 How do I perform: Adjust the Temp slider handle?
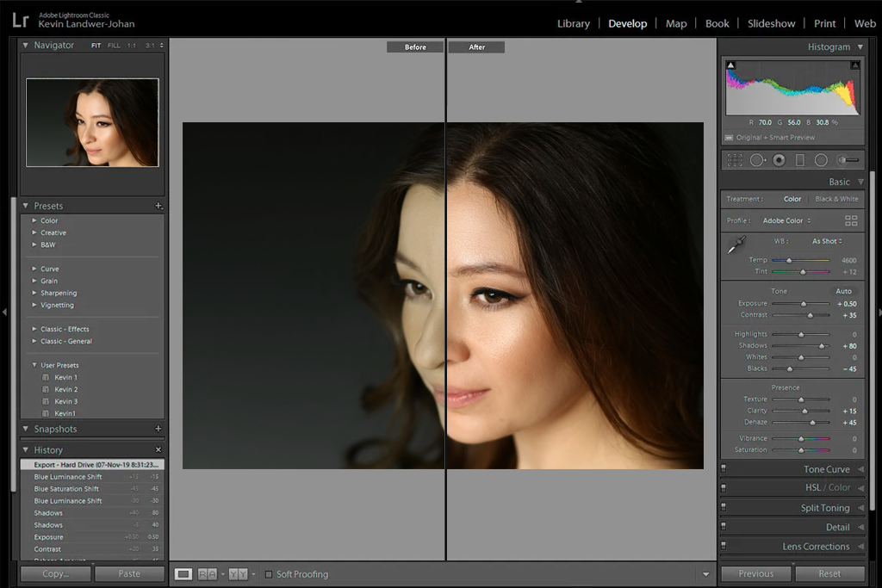click(789, 260)
